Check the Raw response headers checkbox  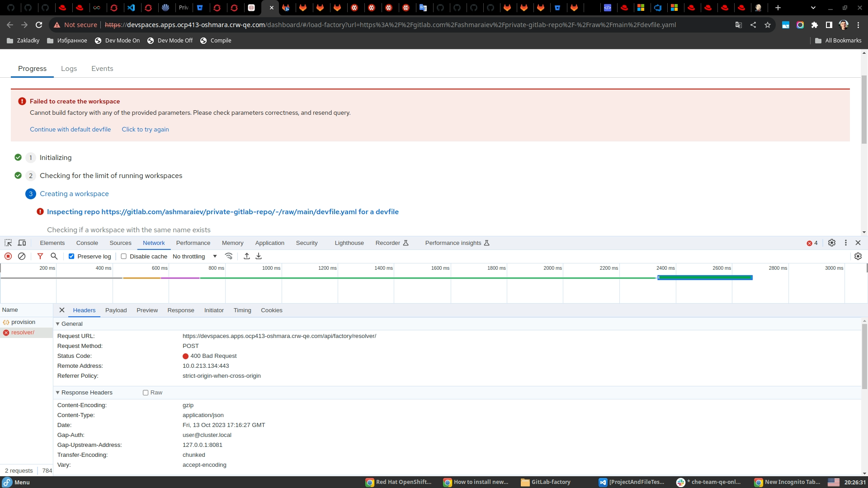pyautogui.click(x=146, y=393)
